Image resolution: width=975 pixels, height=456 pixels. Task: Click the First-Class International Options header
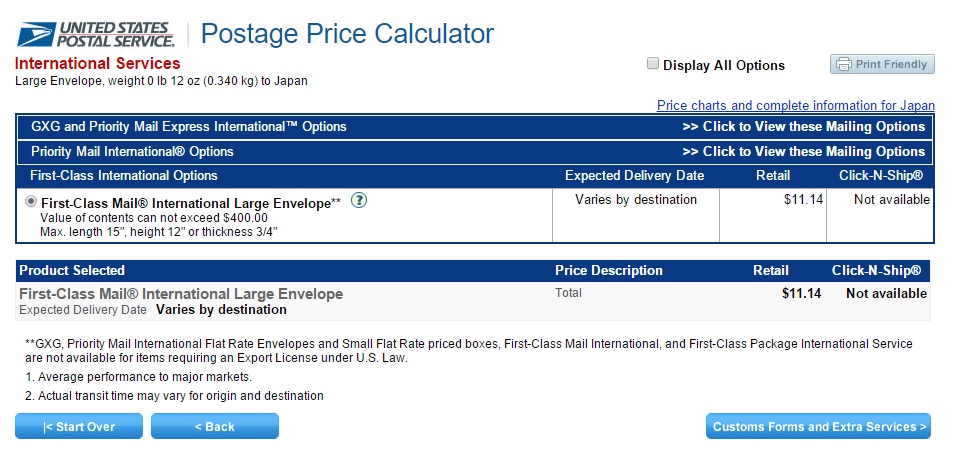point(124,176)
